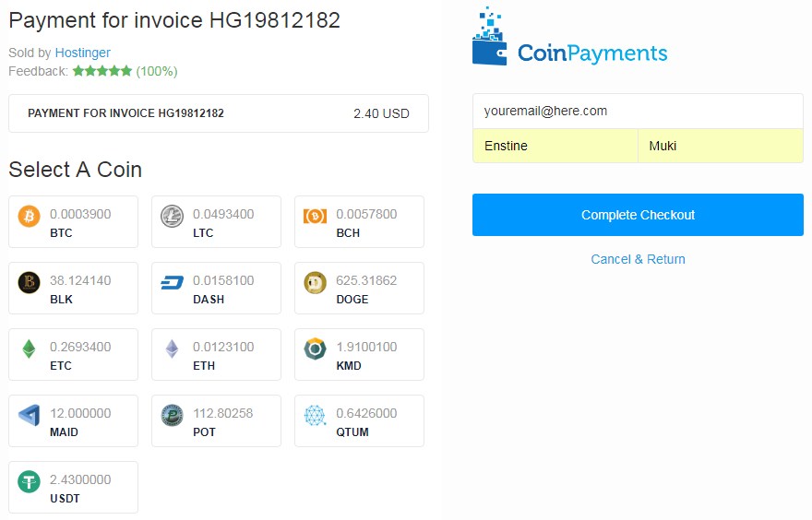Click the (100%) feedback percentage
Image resolution: width=812 pixels, height=520 pixels.
tap(156, 71)
